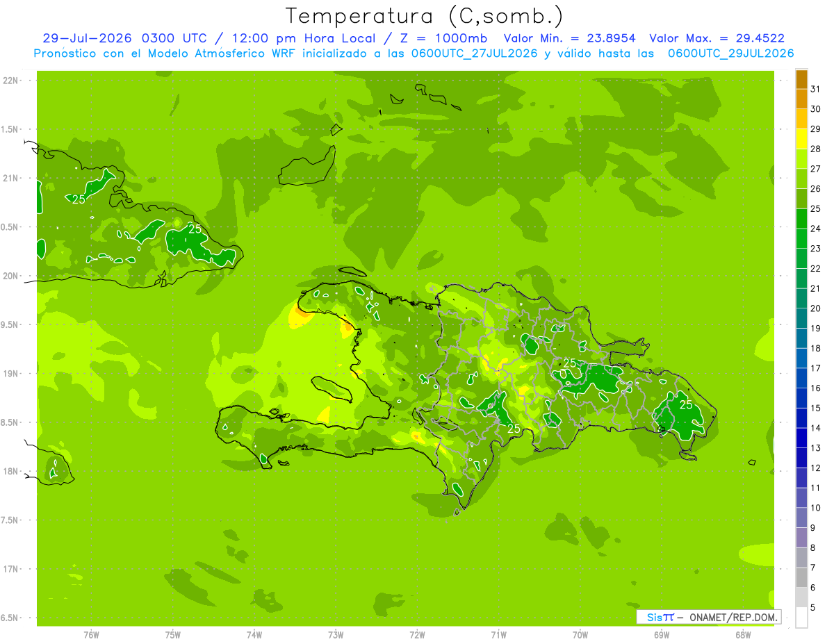Click the legend value 26
Screen dimensions: 834x644
point(816,188)
